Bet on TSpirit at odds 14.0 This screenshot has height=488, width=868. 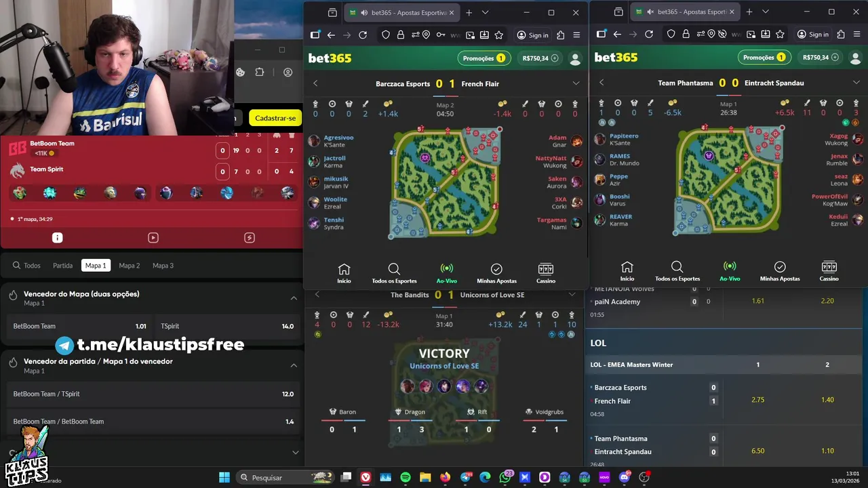click(226, 326)
